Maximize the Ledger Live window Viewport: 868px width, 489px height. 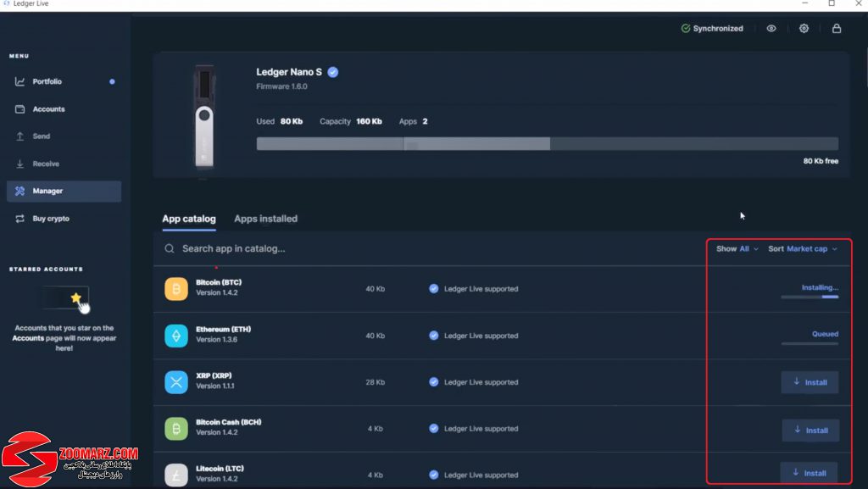coord(832,3)
